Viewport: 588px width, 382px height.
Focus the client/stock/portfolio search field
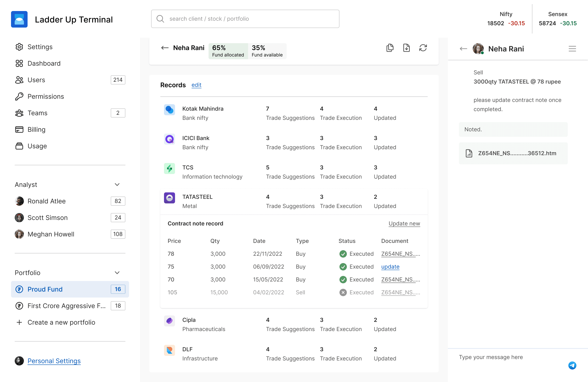[x=245, y=19]
